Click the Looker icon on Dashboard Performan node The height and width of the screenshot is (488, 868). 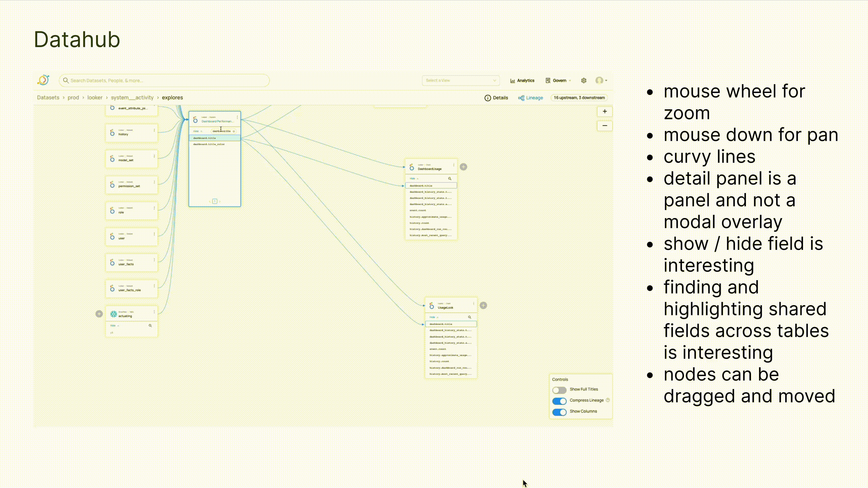point(195,119)
